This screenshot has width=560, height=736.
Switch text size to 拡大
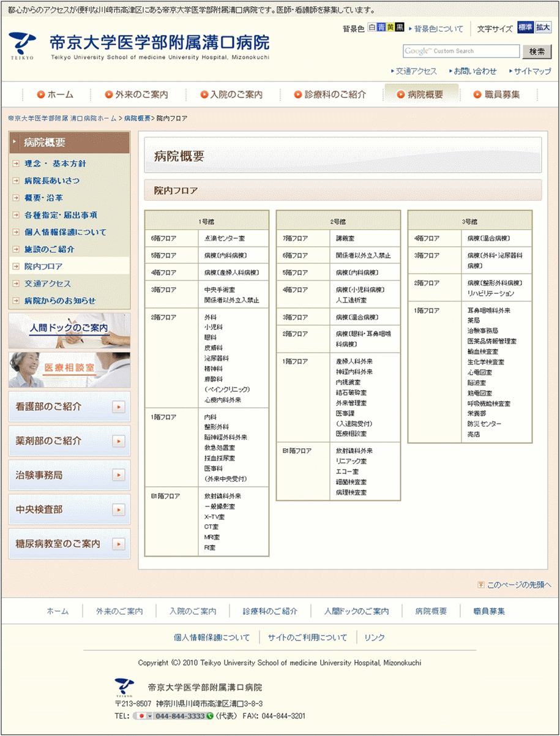543,28
